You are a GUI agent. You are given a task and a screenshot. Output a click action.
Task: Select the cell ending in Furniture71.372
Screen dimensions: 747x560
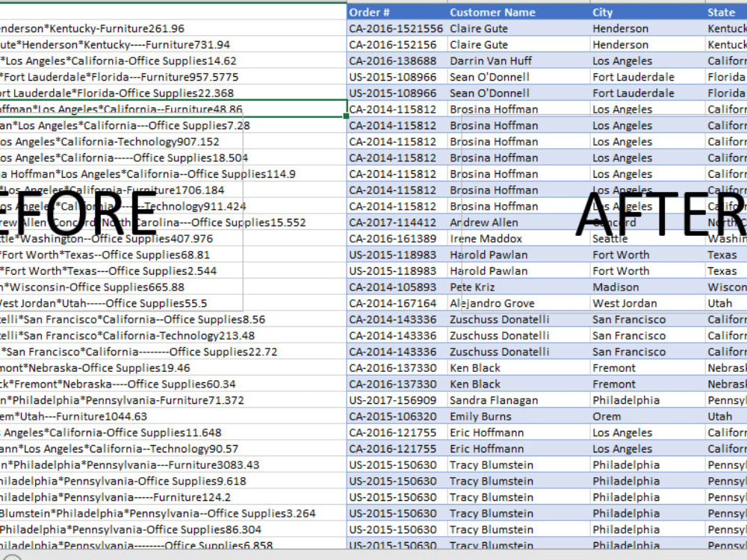click(173, 400)
